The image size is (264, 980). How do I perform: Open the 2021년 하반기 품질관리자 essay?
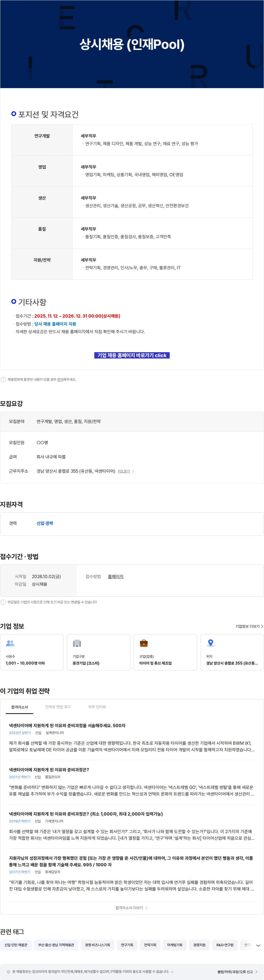click(132, 782)
